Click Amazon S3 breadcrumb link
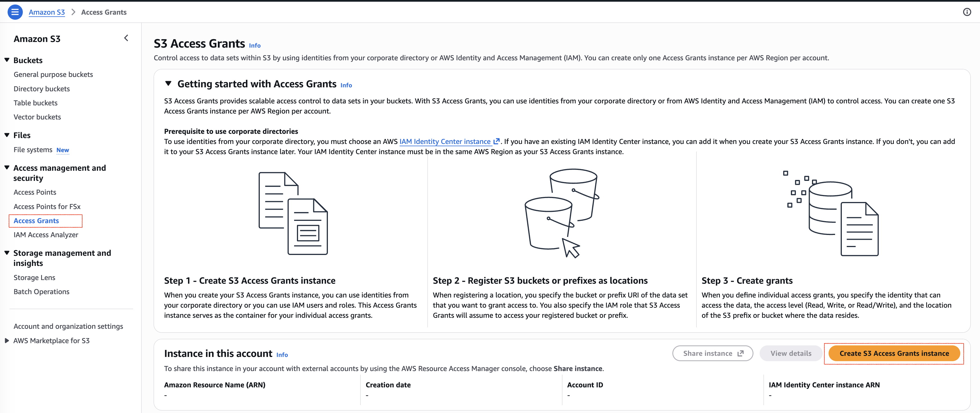 coord(47,12)
